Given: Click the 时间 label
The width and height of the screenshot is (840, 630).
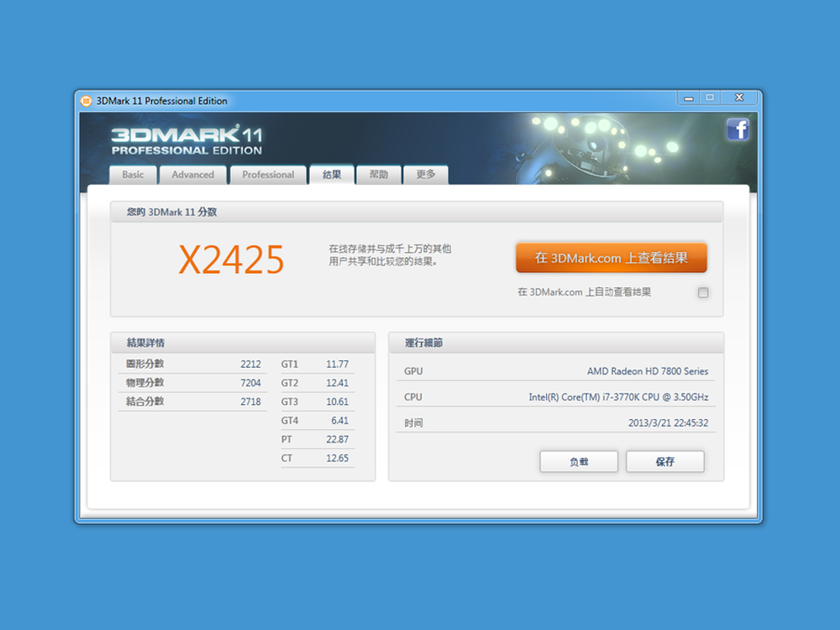Looking at the screenshot, I should coord(413,423).
